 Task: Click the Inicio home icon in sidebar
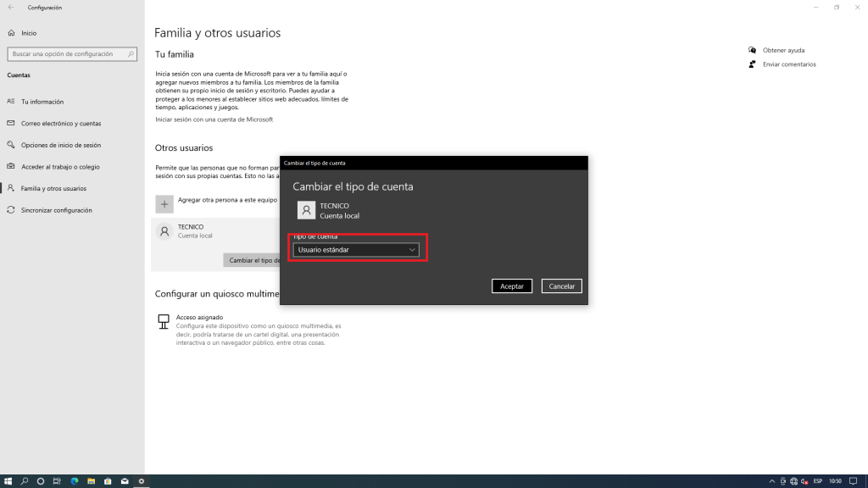pos(11,33)
